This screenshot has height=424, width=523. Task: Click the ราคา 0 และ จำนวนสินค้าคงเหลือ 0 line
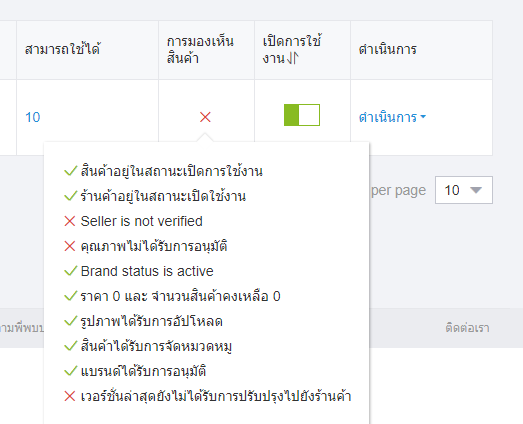pos(180,296)
